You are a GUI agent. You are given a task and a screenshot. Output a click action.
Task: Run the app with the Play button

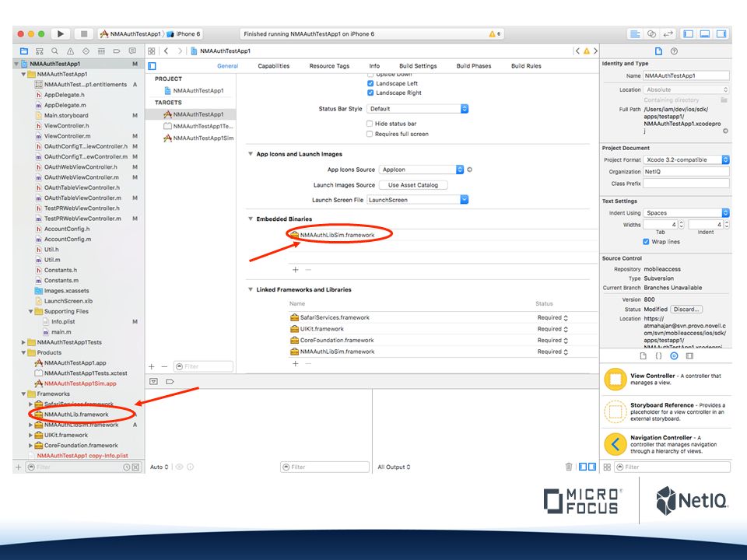point(61,33)
